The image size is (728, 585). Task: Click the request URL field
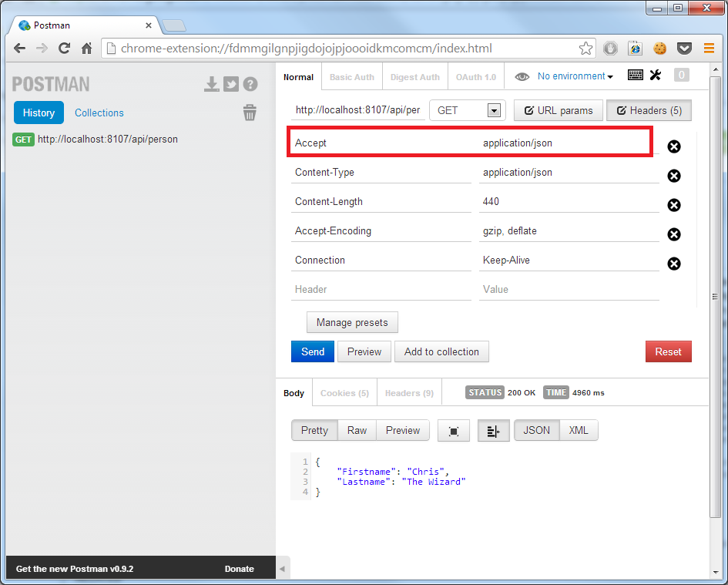(358, 110)
